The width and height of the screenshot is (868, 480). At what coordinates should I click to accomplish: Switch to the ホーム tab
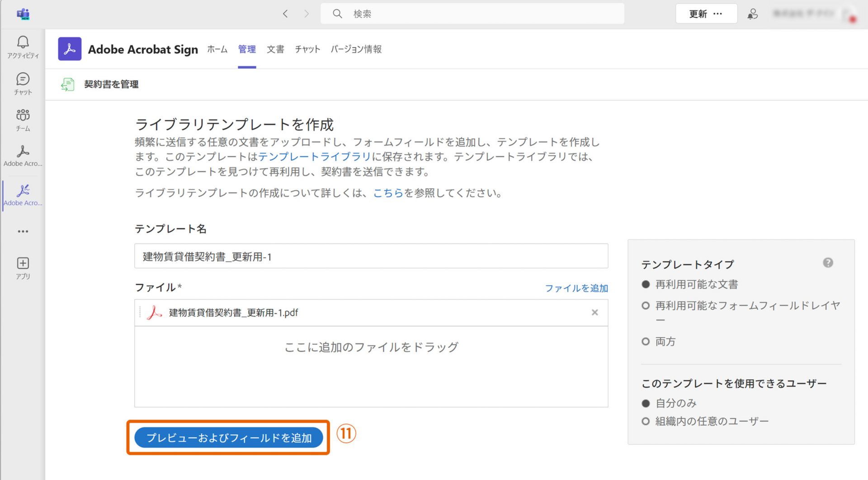(217, 49)
